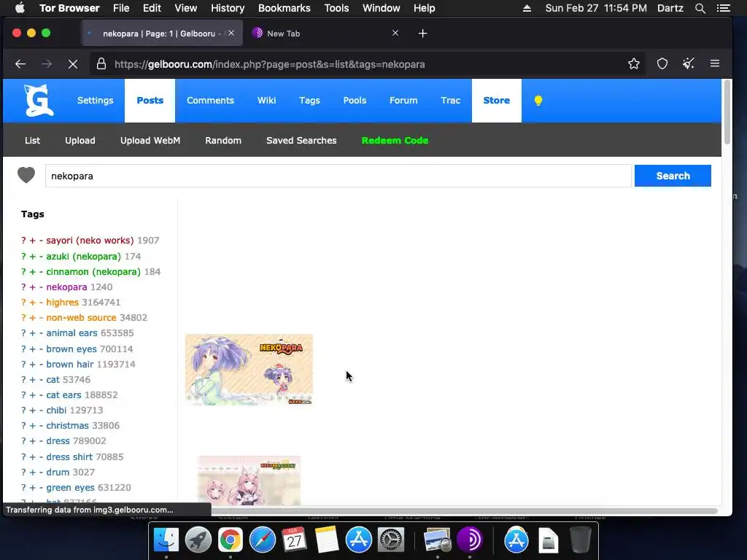
Task: Click the plus next to cat ears tag
Action: click(32, 394)
